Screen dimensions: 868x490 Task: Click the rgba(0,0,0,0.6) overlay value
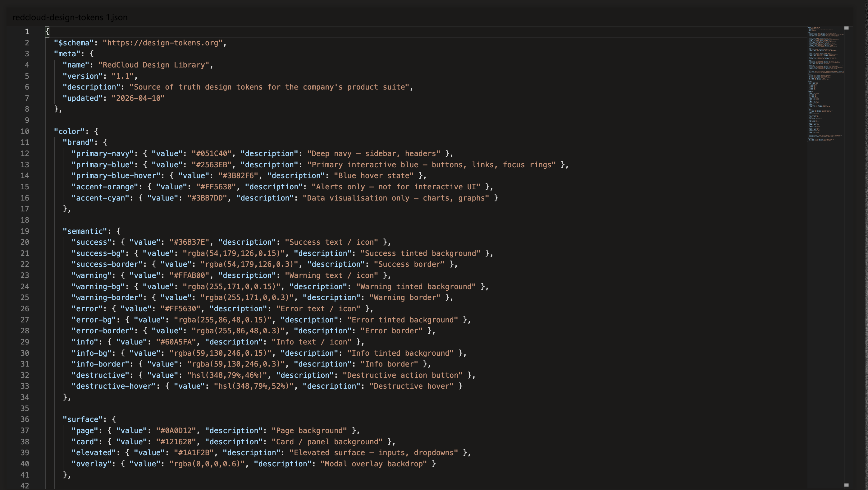[x=207, y=464]
